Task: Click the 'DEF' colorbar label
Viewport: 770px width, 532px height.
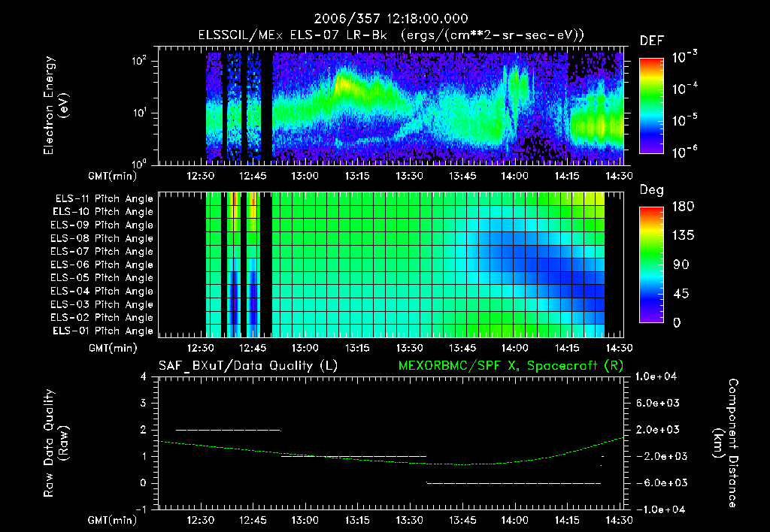Action: coord(651,41)
